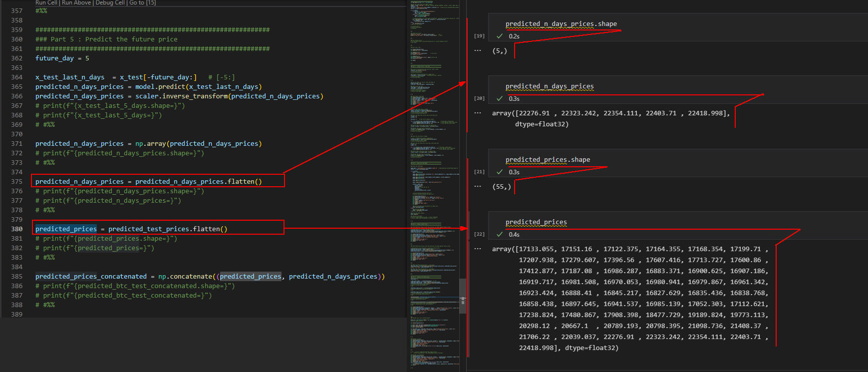This screenshot has width=868, height=372.
Task: Click dtype=float32) text under cell [20] array
Action: point(542,124)
